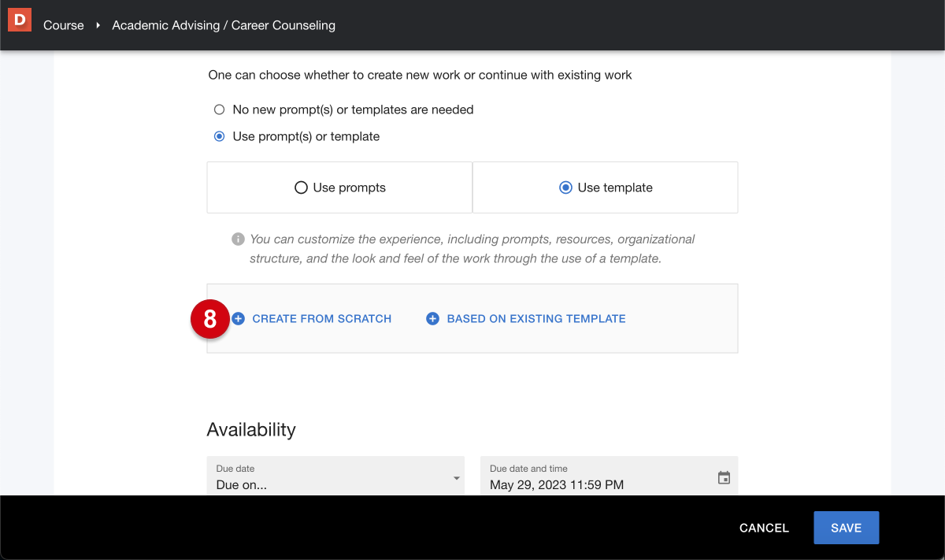Click the orange D app logo
This screenshot has height=560, width=945.
click(20, 20)
